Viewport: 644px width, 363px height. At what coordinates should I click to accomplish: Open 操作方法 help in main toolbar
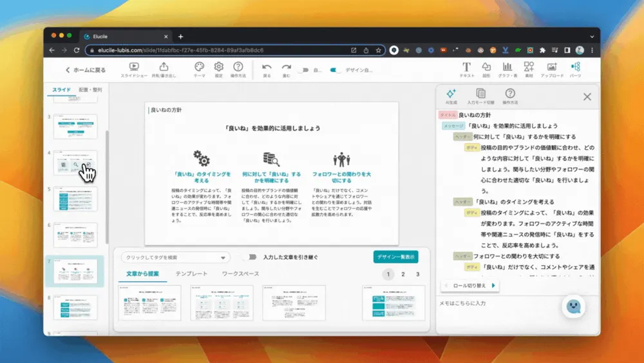pos(238,70)
